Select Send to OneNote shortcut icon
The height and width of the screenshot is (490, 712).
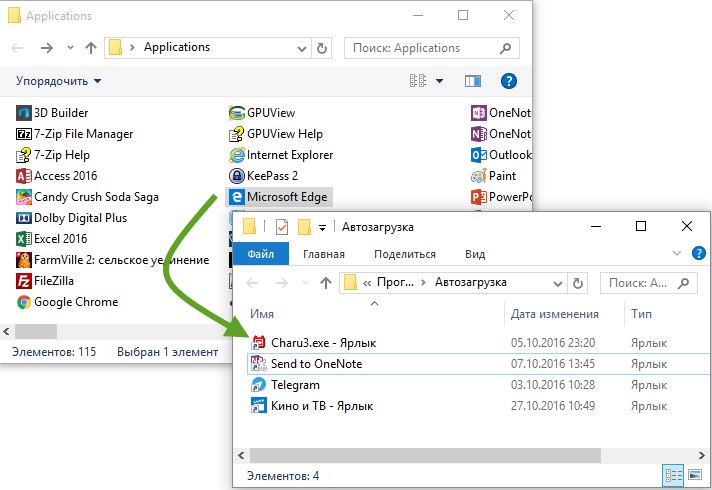coord(258,364)
